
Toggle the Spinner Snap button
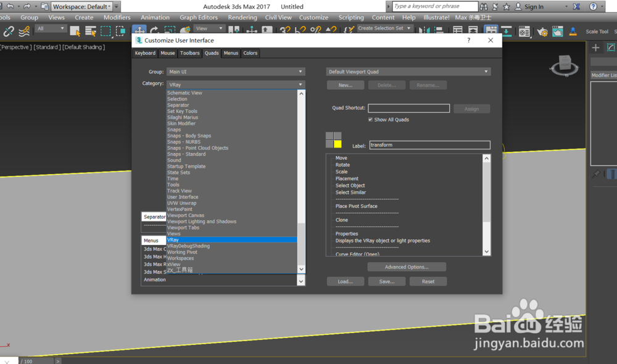[x=331, y=30]
